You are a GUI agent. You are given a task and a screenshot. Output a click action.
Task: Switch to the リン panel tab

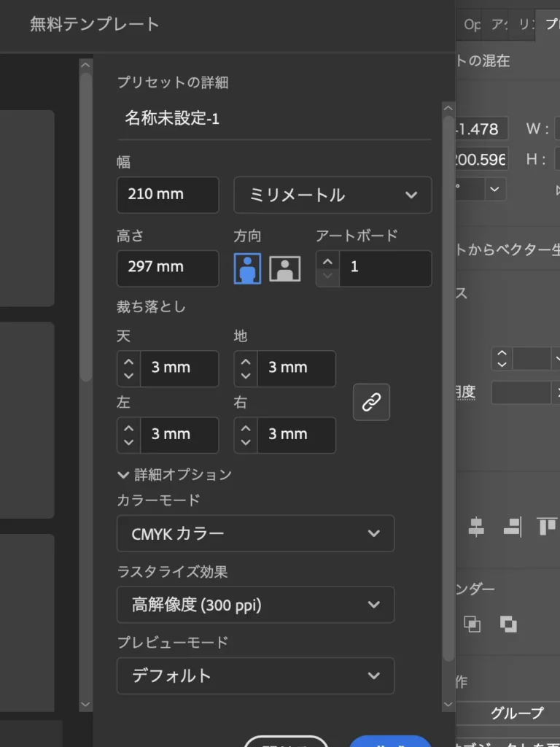pyautogui.click(x=524, y=24)
